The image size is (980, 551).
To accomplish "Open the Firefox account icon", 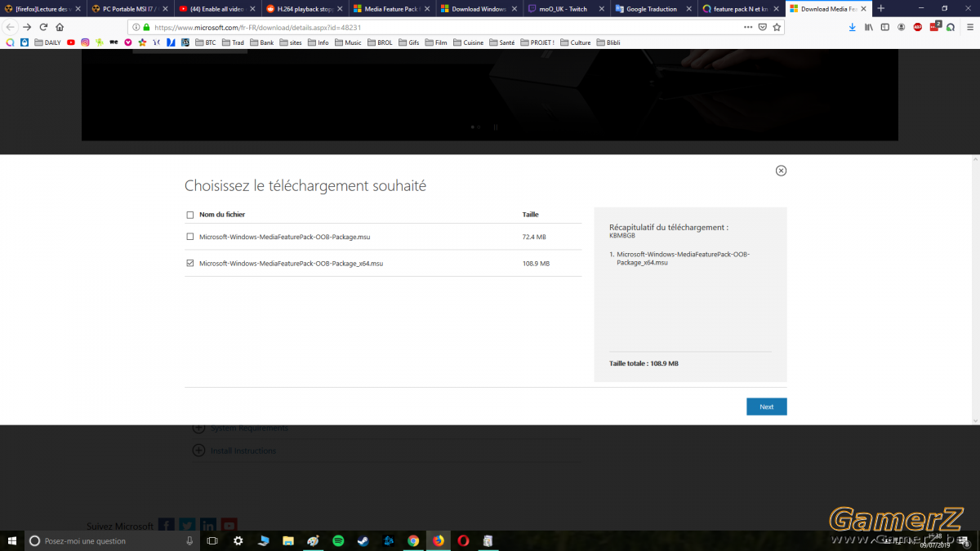I will (x=902, y=27).
